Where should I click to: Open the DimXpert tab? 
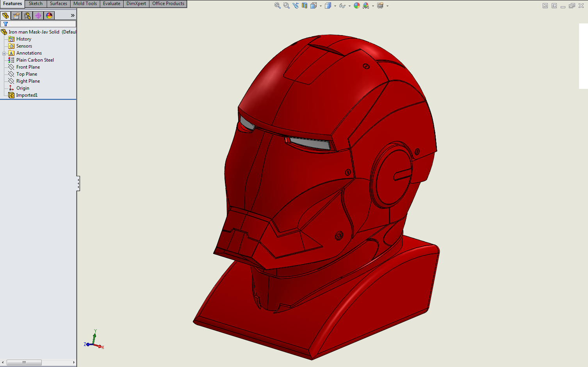[x=136, y=4]
